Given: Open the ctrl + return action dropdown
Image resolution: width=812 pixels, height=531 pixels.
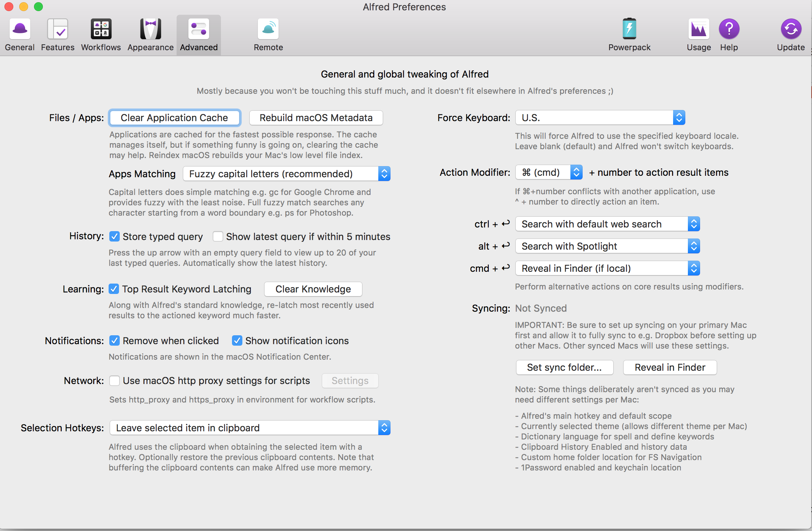Looking at the screenshot, I should [608, 224].
